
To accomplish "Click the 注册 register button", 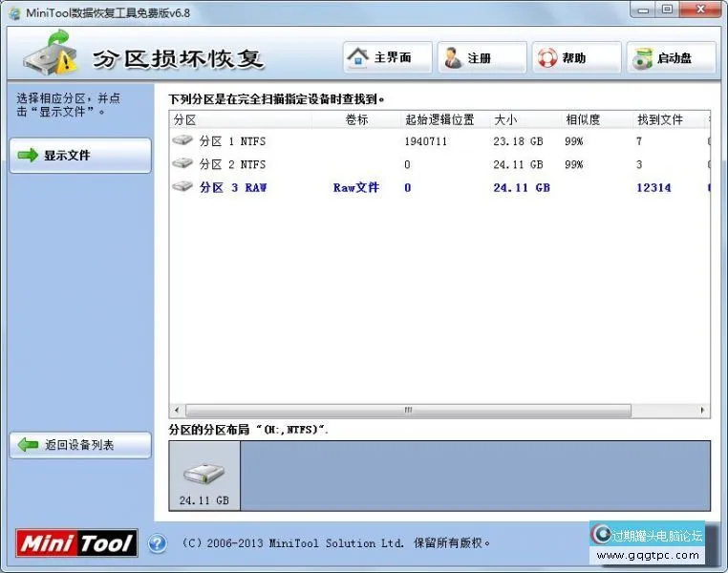I will [x=482, y=57].
